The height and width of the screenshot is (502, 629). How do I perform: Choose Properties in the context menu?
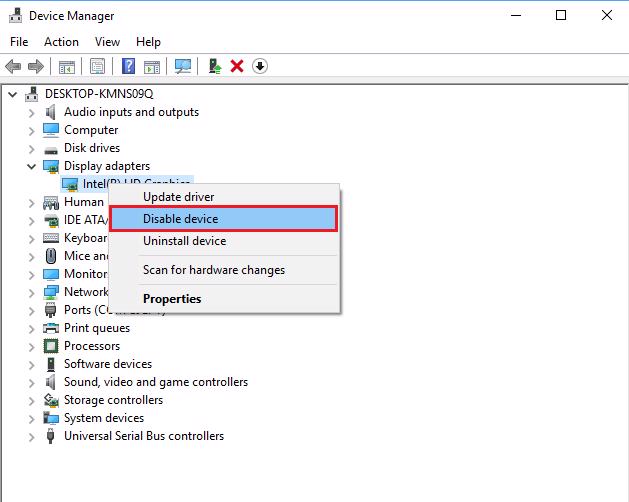(172, 299)
